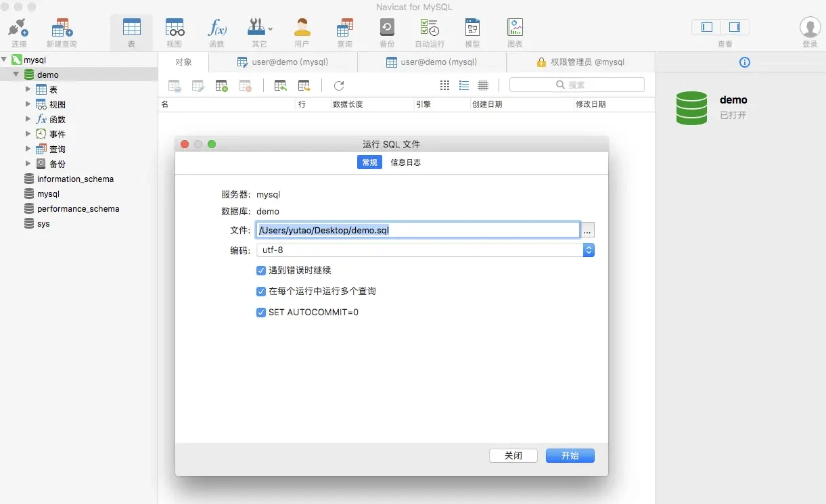The image size is (826, 504).
Task: Click the design table icon in object toolbar
Action: point(198,86)
